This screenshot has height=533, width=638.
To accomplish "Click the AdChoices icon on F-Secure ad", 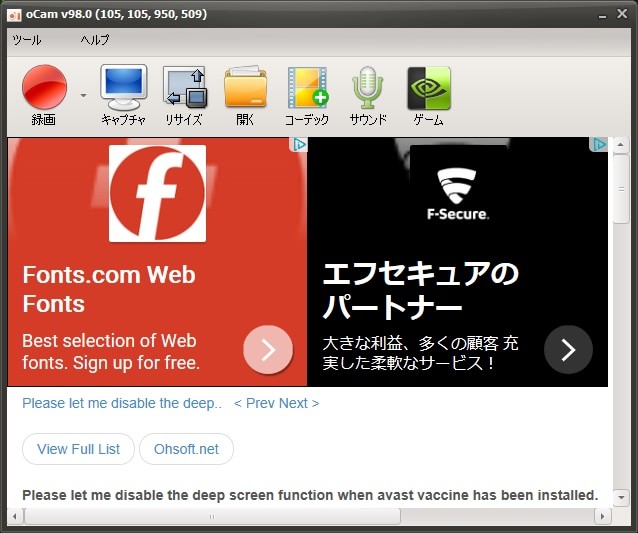I will pos(600,144).
